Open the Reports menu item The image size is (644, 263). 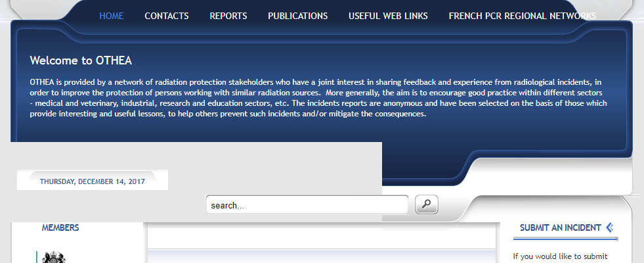[228, 16]
